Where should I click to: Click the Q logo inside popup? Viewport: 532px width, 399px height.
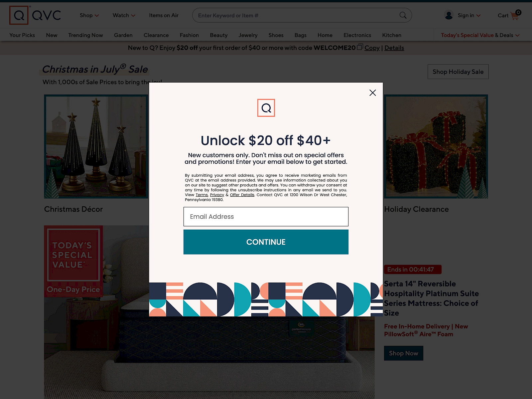click(x=266, y=108)
